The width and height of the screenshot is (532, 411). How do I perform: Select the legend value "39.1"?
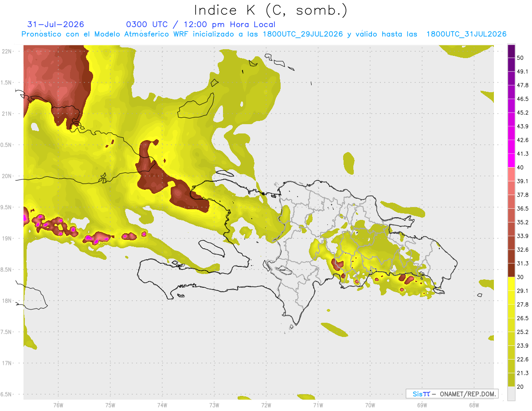(523, 181)
